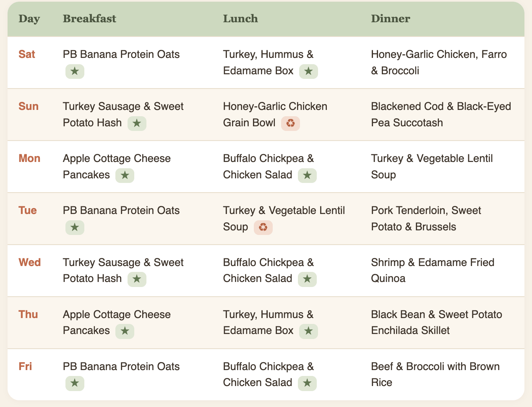The height and width of the screenshot is (407, 532).
Task: Open Shrimp & Edamame Fried Quinoa dinner
Action: pyautogui.click(x=433, y=270)
